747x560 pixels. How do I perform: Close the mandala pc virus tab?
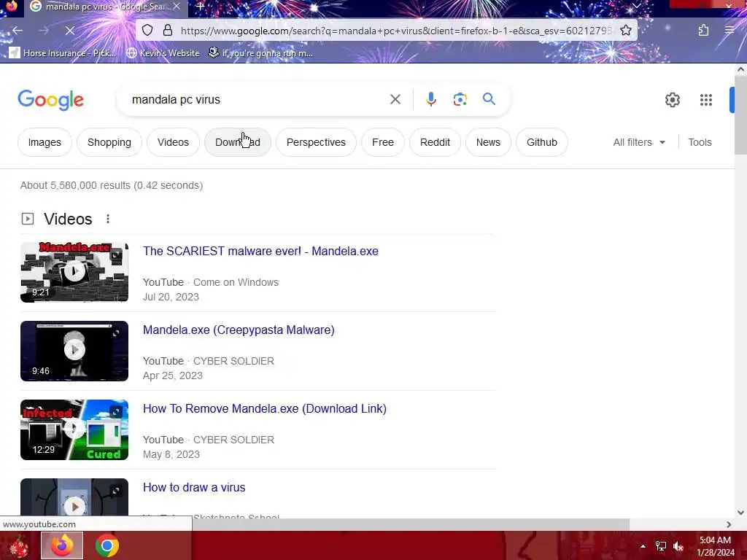coord(177,7)
